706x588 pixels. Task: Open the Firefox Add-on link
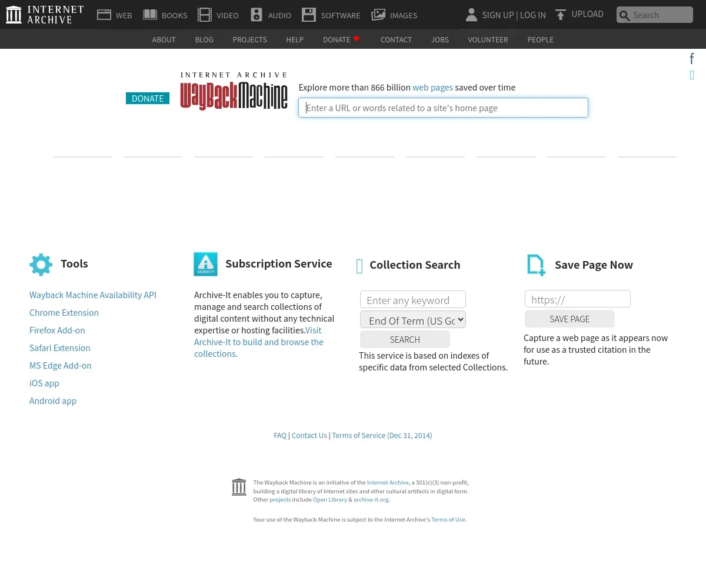coord(57,330)
